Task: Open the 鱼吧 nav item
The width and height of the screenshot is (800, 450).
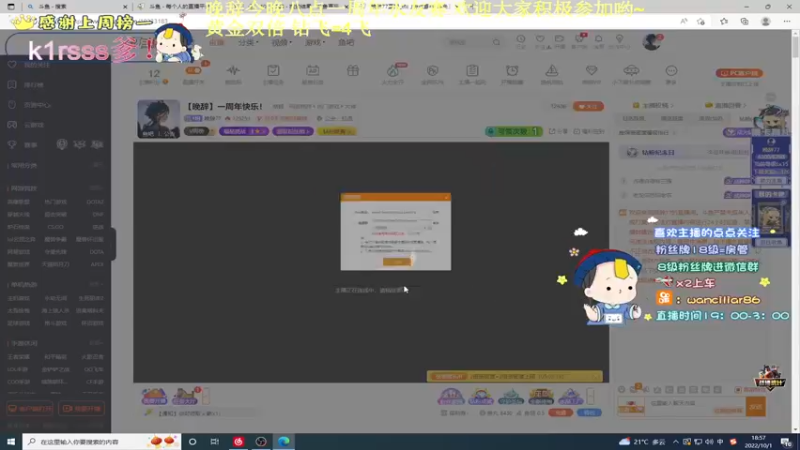Action: pyautogui.click(x=346, y=42)
